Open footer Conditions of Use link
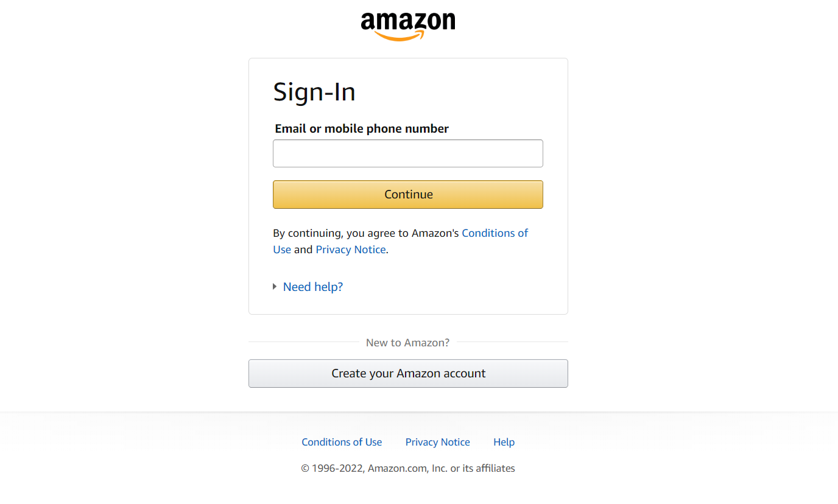 point(342,442)
